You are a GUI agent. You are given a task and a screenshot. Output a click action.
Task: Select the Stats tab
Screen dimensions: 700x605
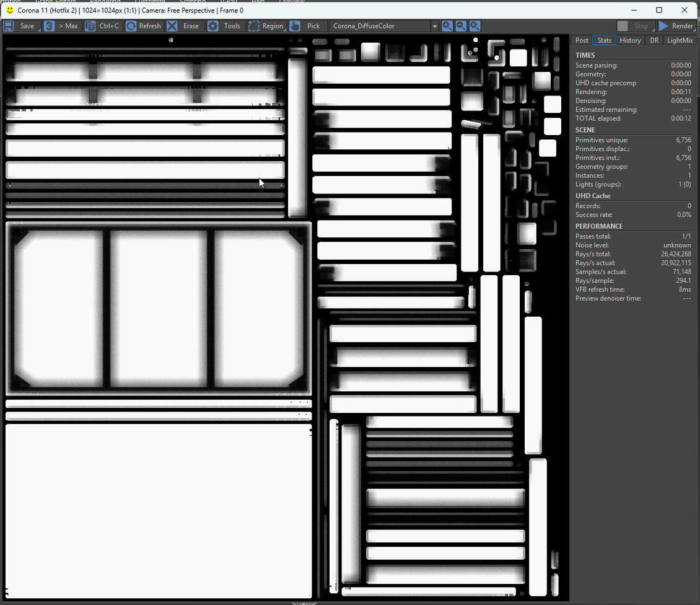coord(605,40)
